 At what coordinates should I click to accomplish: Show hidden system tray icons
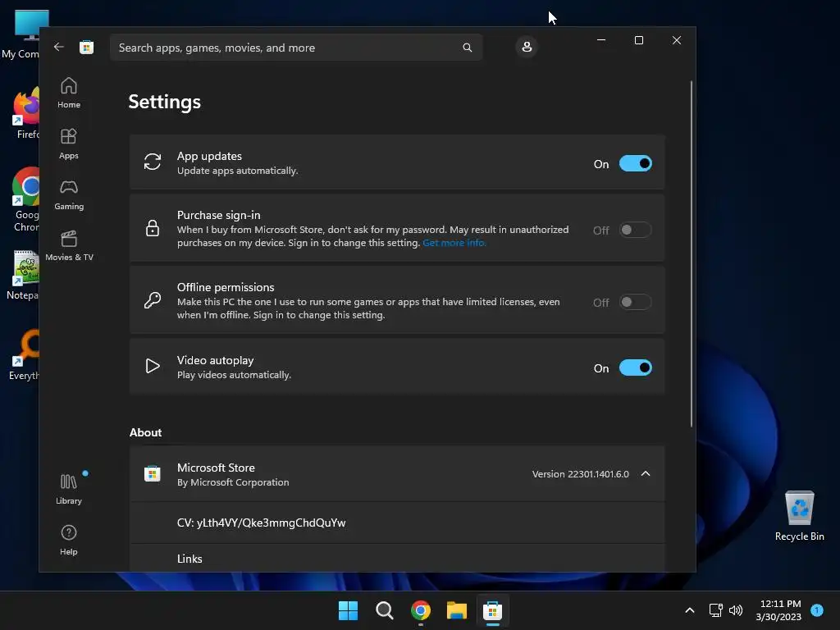(x=689, y=610)
